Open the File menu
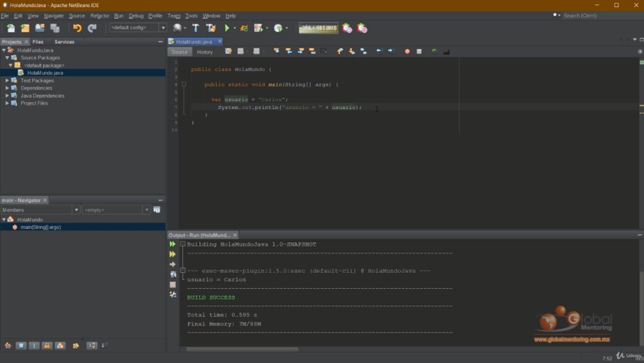 tap(5, 15)
